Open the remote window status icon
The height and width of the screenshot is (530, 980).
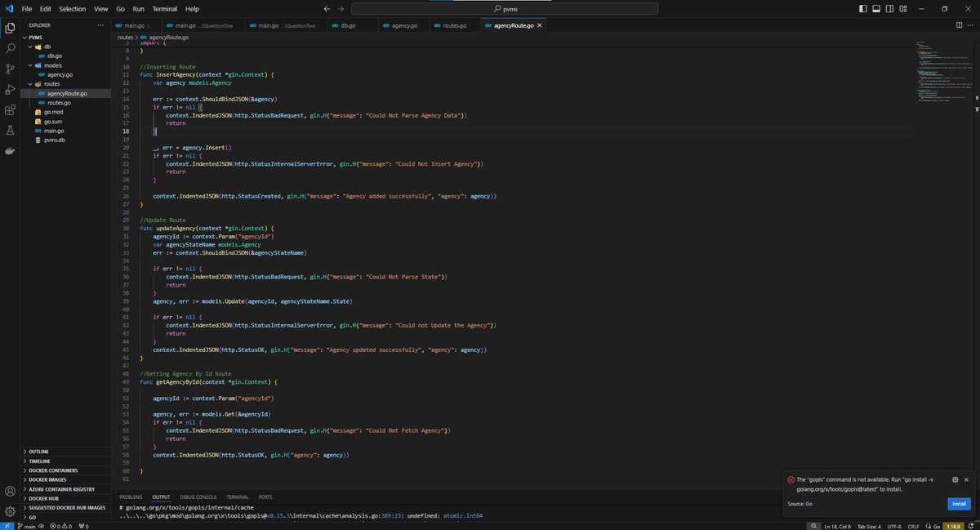click(x=7, y=526)
